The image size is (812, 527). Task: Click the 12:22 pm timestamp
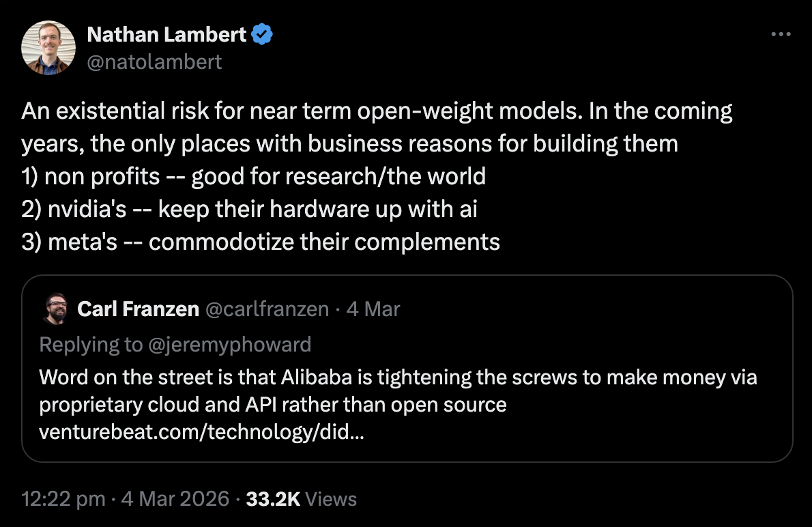63,499
